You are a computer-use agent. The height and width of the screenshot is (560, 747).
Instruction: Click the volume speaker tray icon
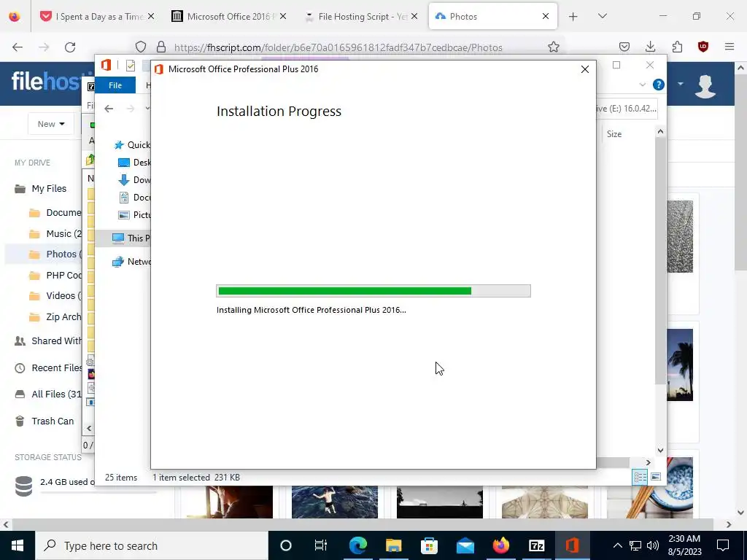pyautogui.click(x=653, y=545)
